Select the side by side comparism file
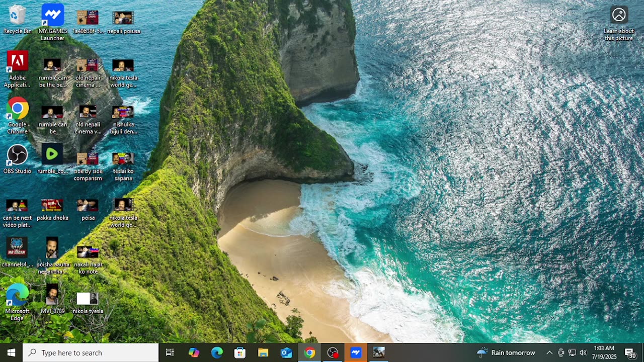644x362 pixels. pyautogui.click(x=88, y=166)
